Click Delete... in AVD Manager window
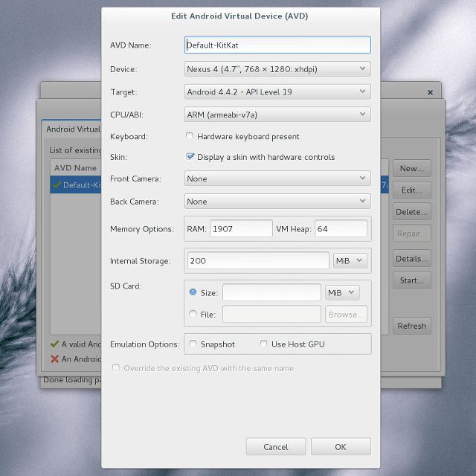The height and width of the screenshot is (476, 476). coord(411,211)
